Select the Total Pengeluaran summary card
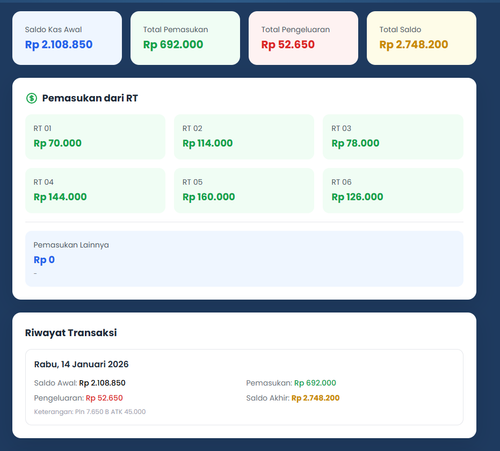The height and width of the screenshot is (451, 500). pyautogui.click(x=303, y=38)
